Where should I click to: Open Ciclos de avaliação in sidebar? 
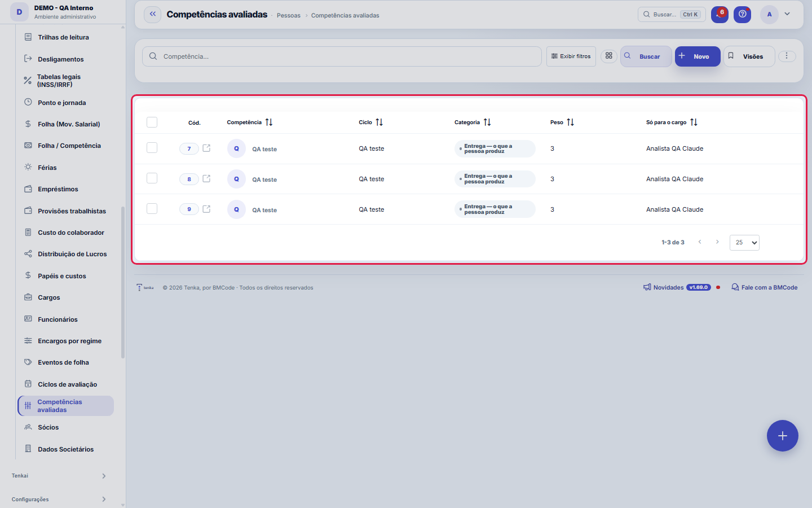(x=67, y=384)
